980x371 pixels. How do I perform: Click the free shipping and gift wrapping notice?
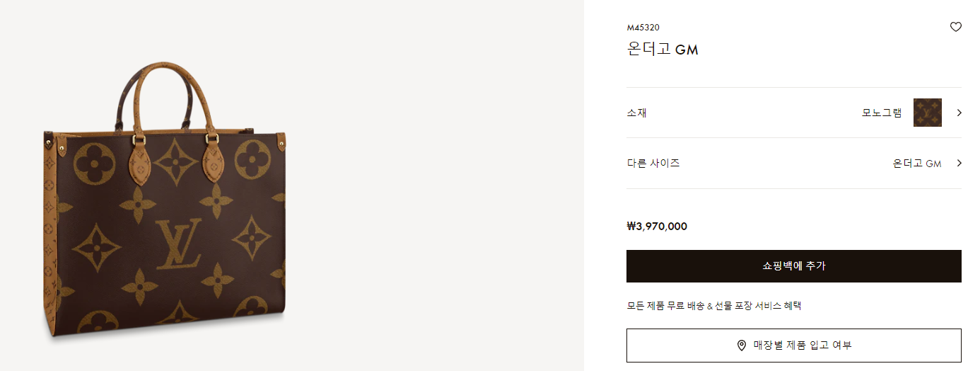coord(714,306)
